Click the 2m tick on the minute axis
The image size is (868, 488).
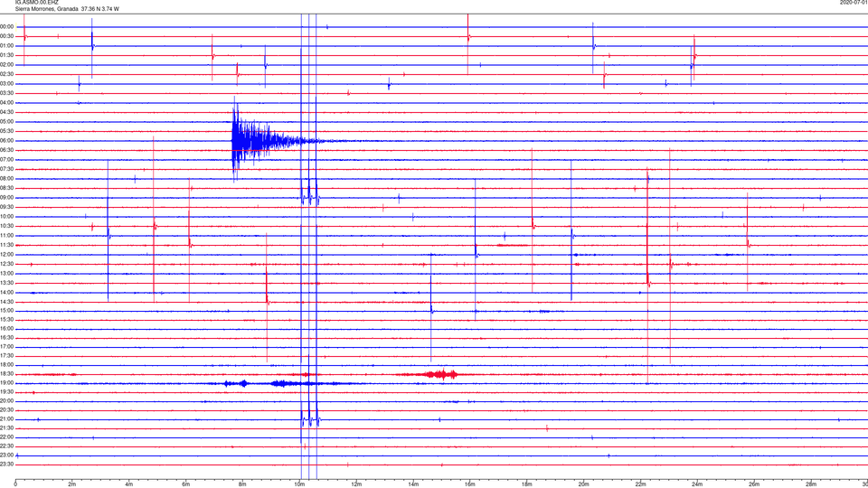pos(72,484)
